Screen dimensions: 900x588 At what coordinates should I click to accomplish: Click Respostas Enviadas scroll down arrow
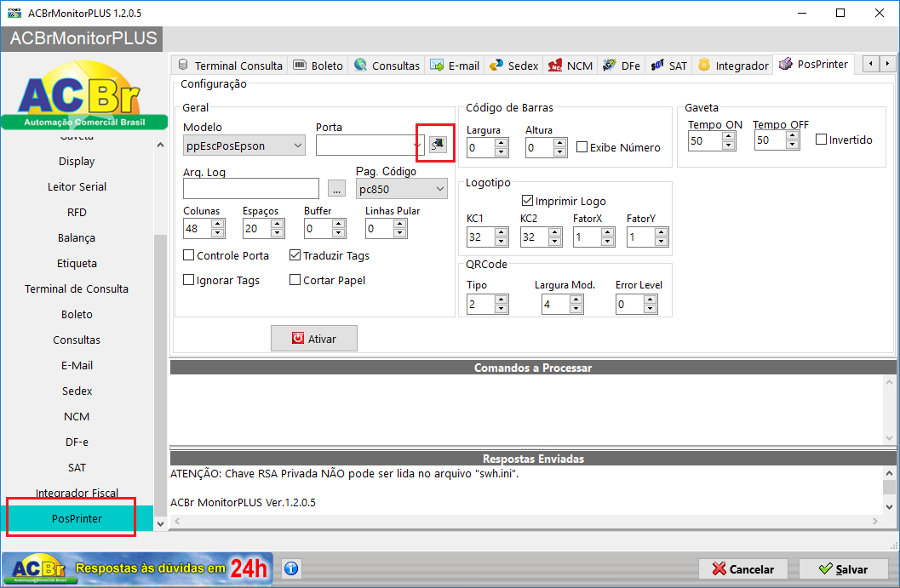coord(889,506)
